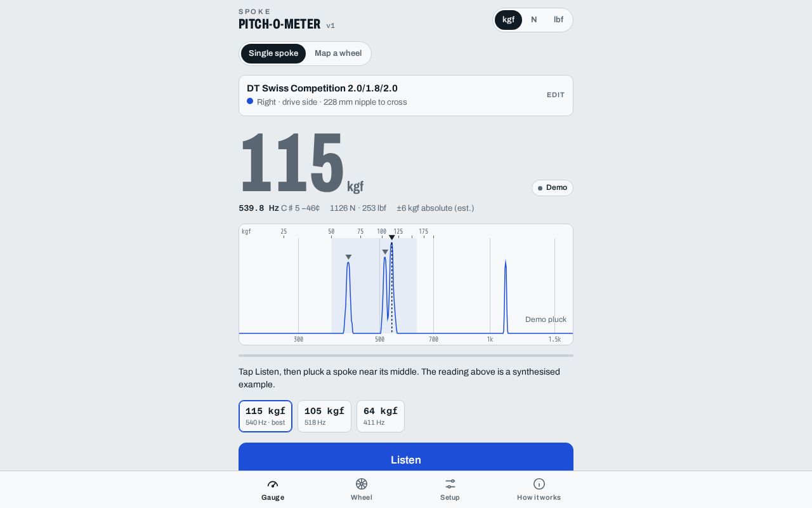The image size is (812, 508).
Task: Switch units to kgf
Action: pyautogui.click(x=508, y=20)
